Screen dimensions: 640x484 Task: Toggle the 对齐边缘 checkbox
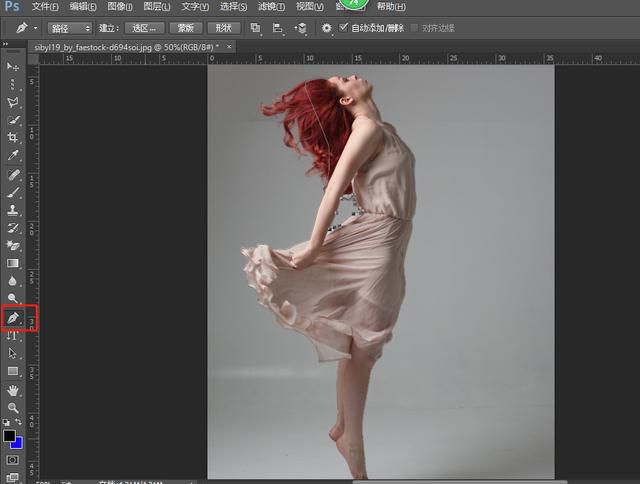tap(415, 28)
